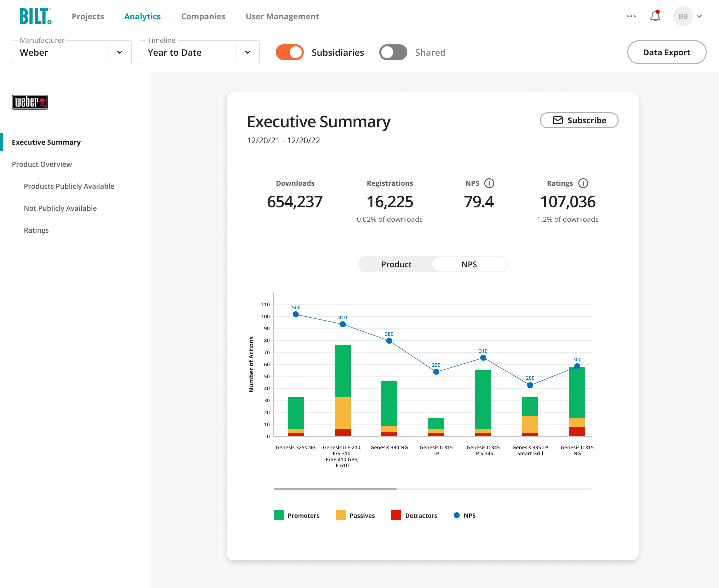Toggle the Promoters legend swatch
The width and height of the screenshot is (719, 588).
[x=278, y=515]
